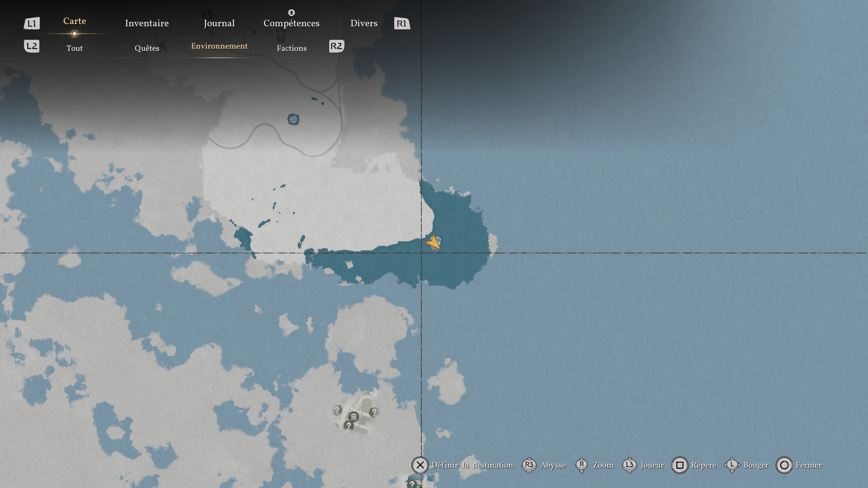The height and width of the screenshot is (488, 868).
Task: Select the glowing blue marker on the map
Action: [293, 119]
